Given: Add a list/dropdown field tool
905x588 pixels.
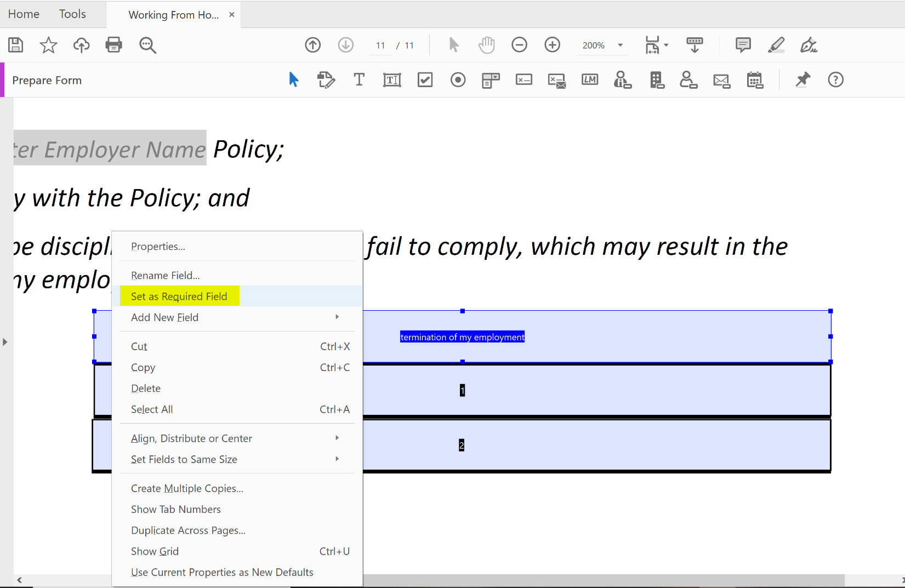Looking at the screenshot, I should [x=491, y=80].
